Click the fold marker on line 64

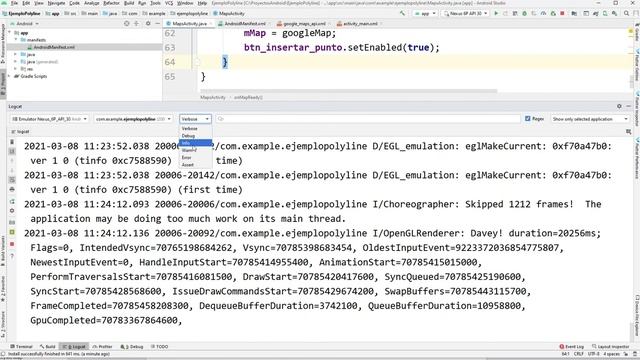pos(198,62)
